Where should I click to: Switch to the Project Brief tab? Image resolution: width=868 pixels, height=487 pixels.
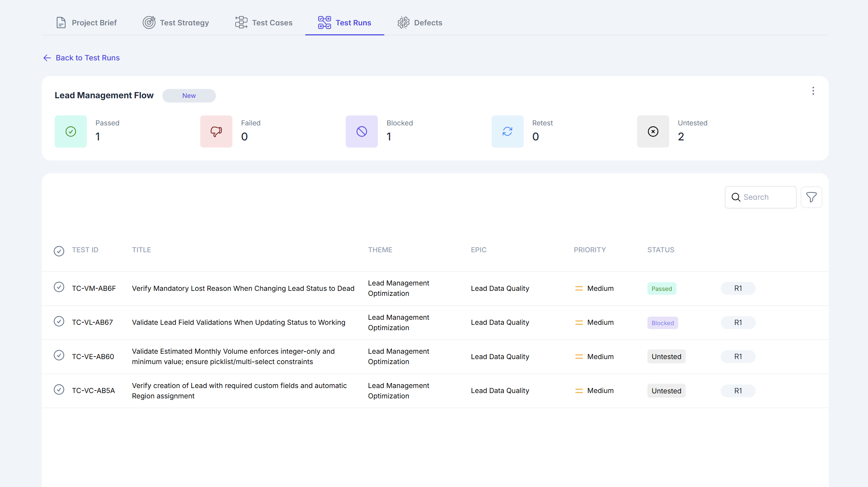coord(87,23)
